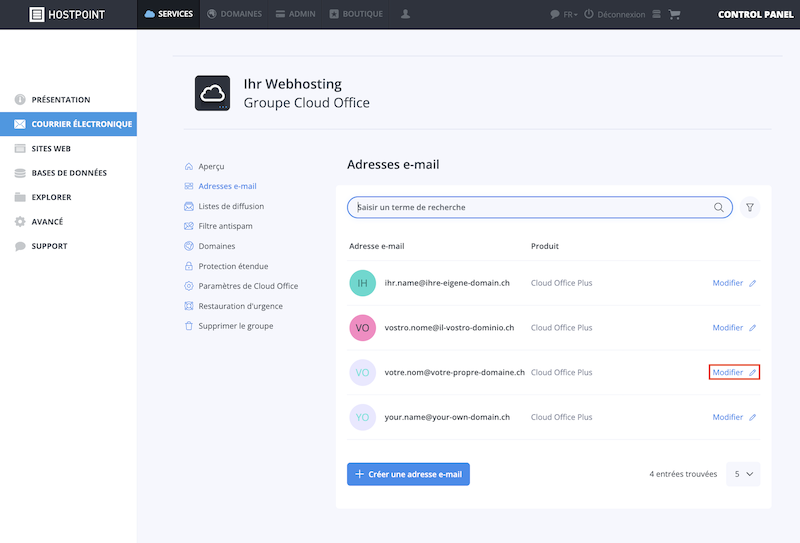Click the server icon next to Déconnexion
This screenshot has width=800, height=543.
(x=657, y=14)
